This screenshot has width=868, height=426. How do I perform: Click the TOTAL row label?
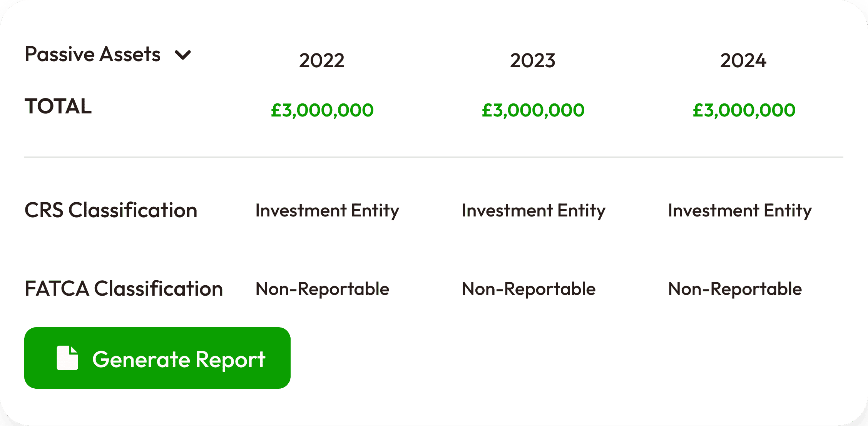click(58, 106)
